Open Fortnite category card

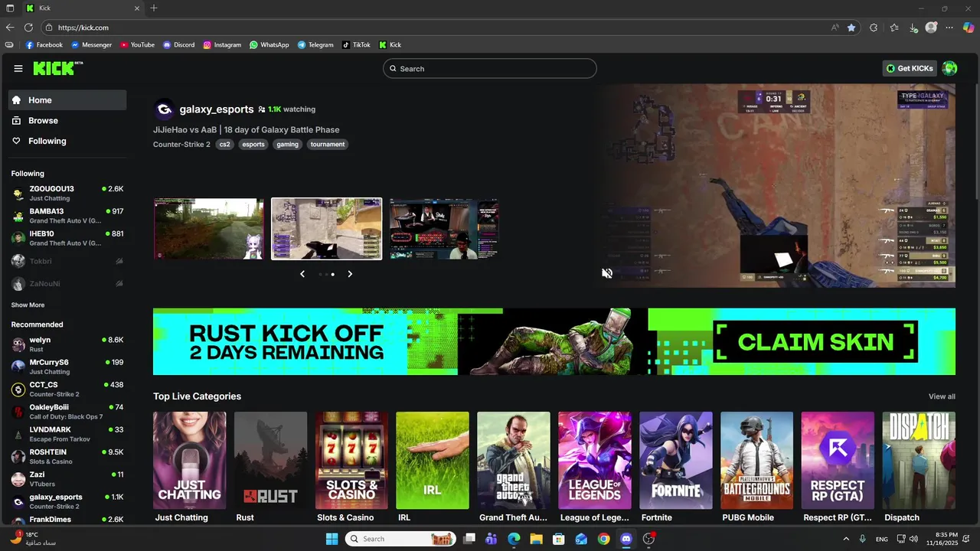coord(676,461)
